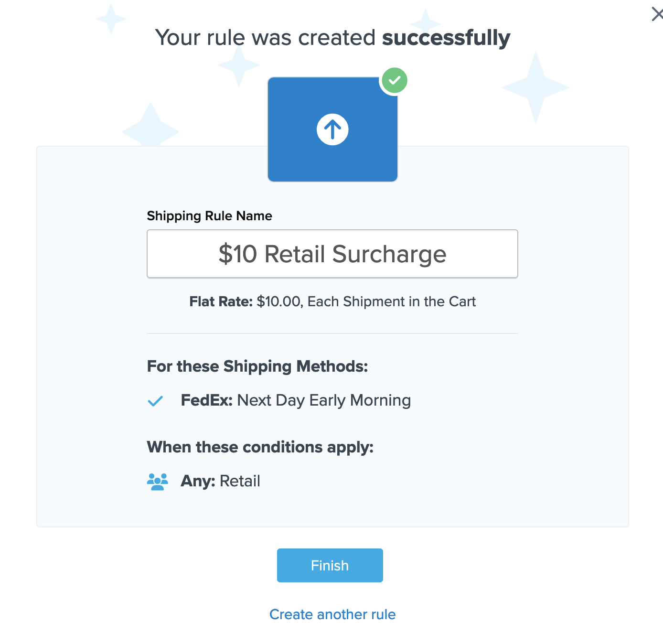The height and width of the screenshot is (644, 663).
Task: Click the small sparkle star above 'Your'
Action: (111, 19)
